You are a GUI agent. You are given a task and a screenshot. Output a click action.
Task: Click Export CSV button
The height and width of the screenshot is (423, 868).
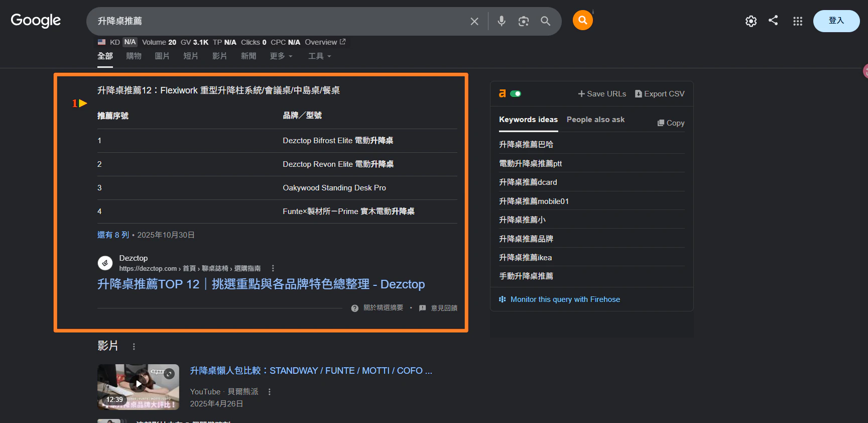660,94
